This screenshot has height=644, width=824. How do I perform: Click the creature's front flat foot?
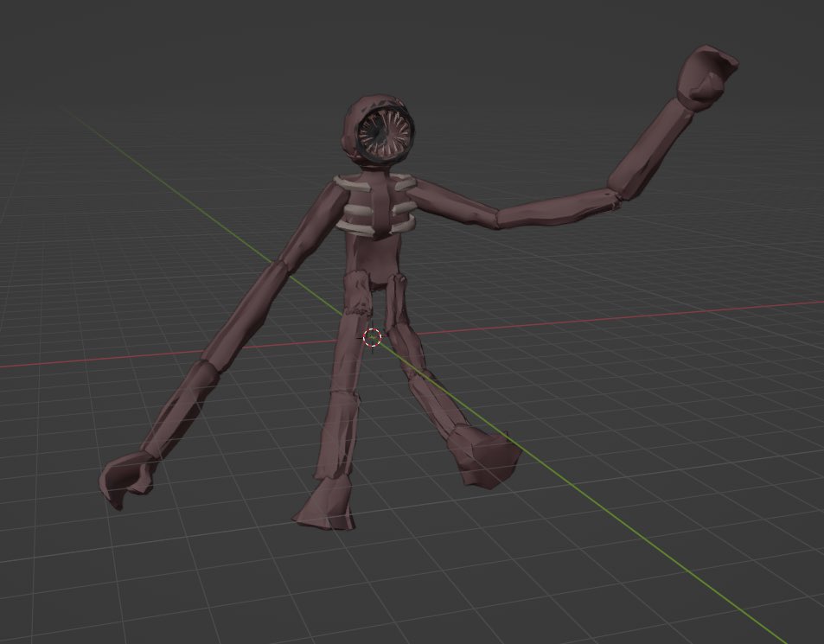click(326, 504)
